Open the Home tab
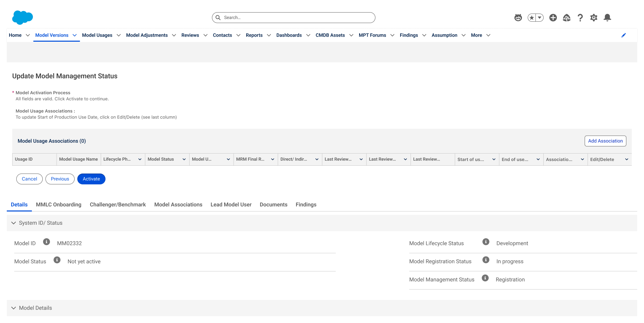Viewport: 644px width, 323px height. [15, 35]
